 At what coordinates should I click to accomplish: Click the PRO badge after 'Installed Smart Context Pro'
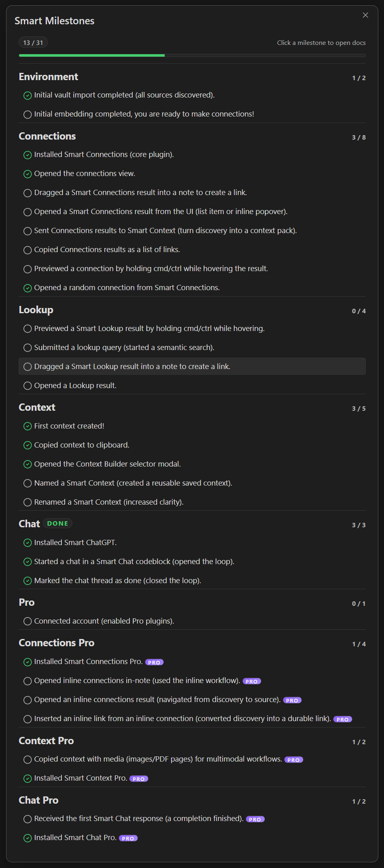click(138, 779)
